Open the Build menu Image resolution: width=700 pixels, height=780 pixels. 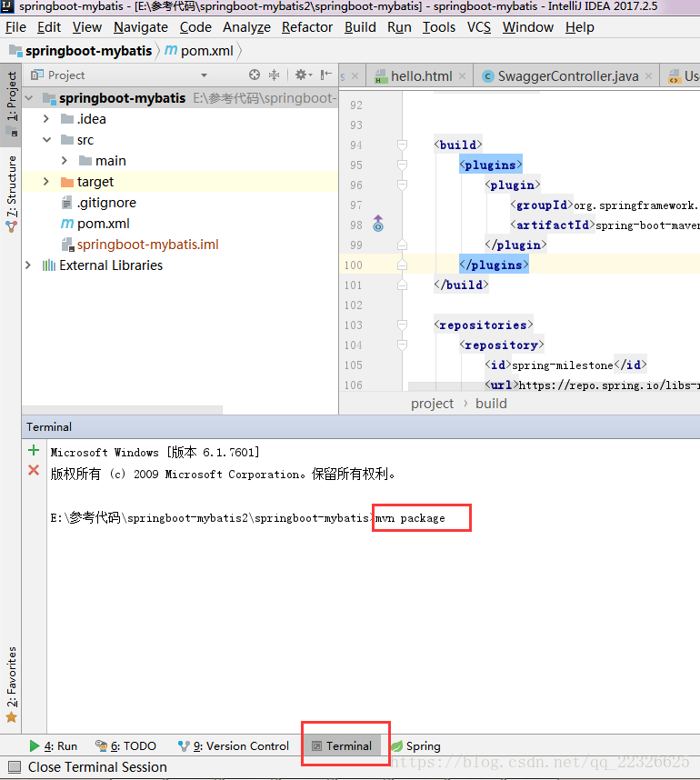tap(360, 27)
